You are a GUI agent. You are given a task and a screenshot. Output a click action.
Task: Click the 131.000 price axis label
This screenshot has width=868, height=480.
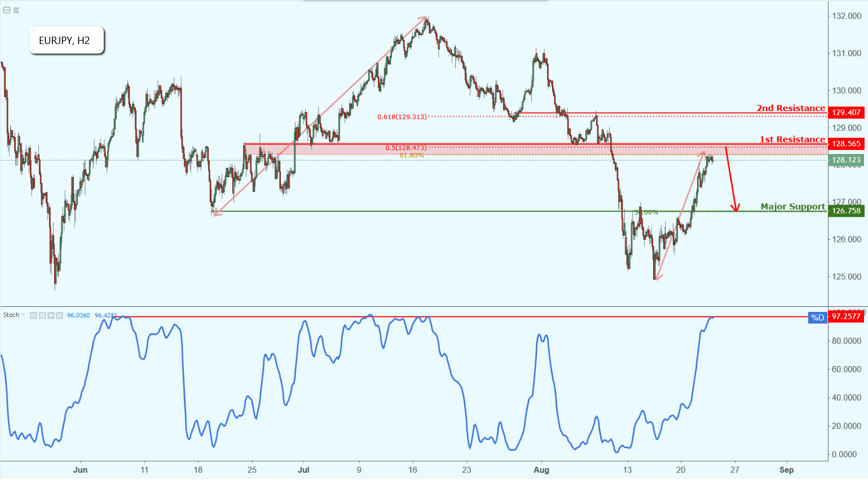click(x=847, y=53)
